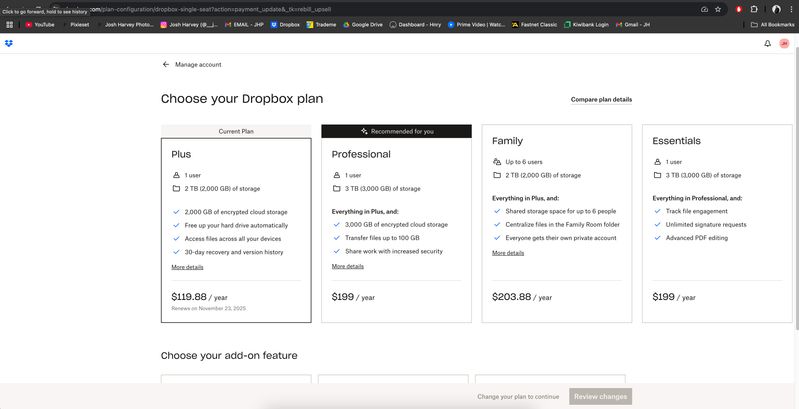Click the back arrow beside Manage account
The height and width of the screenshot is (409, 799).
click(x=166, y=64)
